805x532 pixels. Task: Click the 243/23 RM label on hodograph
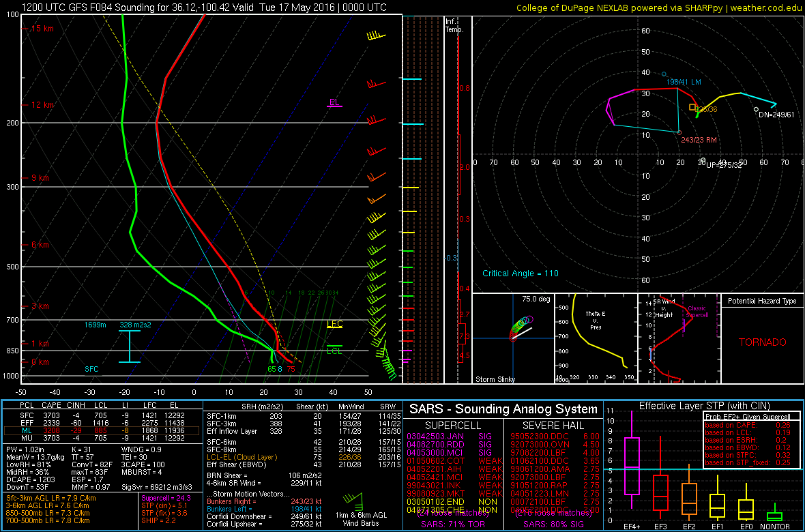pyautogui.click(x=699, y=140)
